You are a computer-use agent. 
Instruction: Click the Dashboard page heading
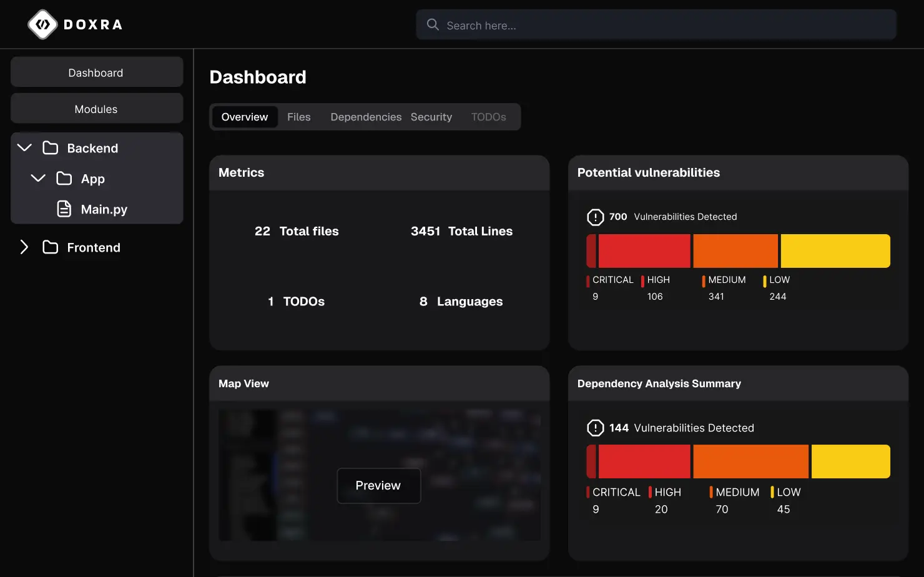258,77
